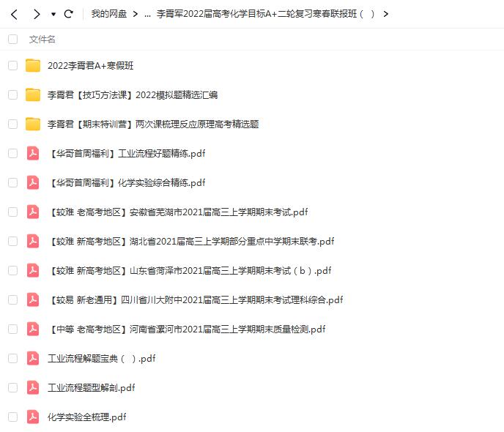The height and width of the screenshot is (432, 504).
Task: Click PDF icon of 化学实验综合精练.pdf
Action: (x=33, y=182)
